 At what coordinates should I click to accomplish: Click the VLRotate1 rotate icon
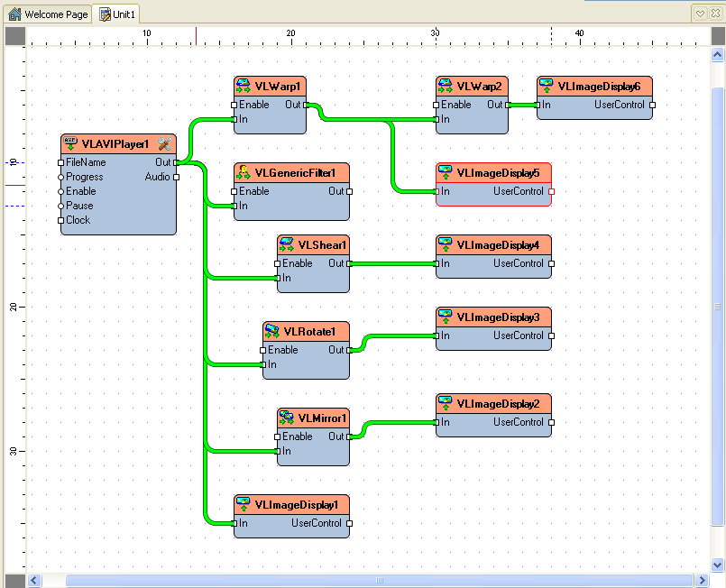[271, 331]
